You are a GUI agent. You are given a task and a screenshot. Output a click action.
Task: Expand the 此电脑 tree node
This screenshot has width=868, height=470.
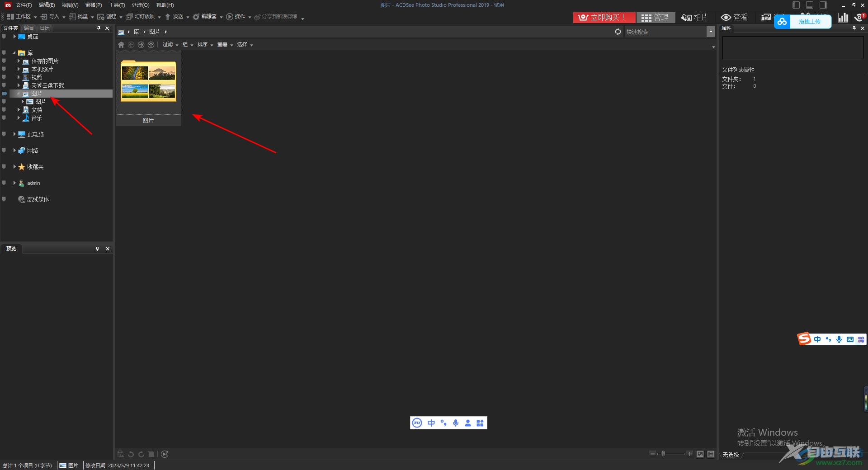[x=14, y=134]
